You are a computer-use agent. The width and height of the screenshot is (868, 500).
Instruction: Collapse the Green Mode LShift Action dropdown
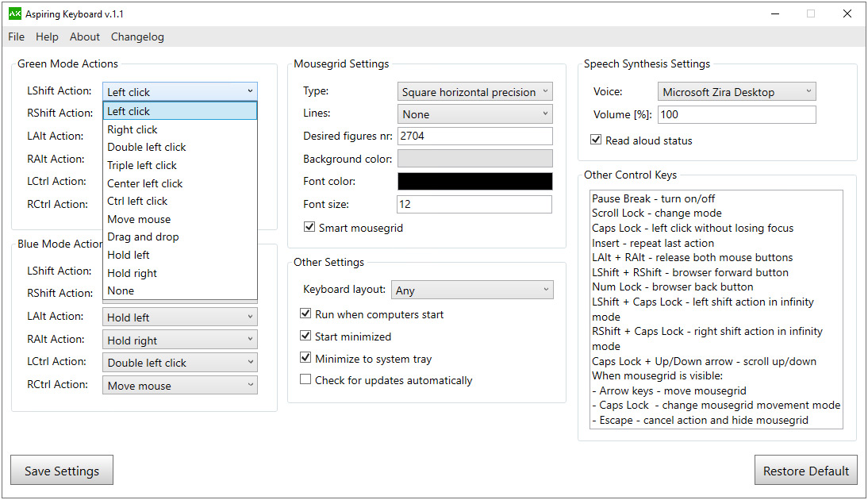click(x=180, y=91)
